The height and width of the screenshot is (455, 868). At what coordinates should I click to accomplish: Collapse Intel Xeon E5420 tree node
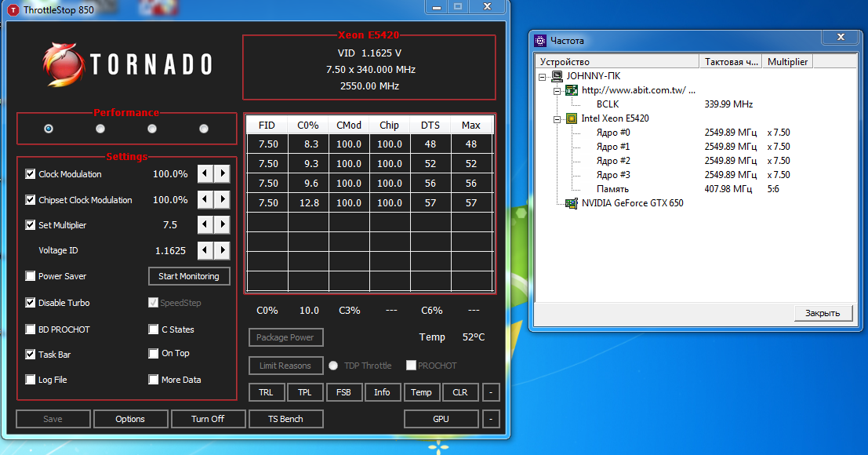pos(557,119)
